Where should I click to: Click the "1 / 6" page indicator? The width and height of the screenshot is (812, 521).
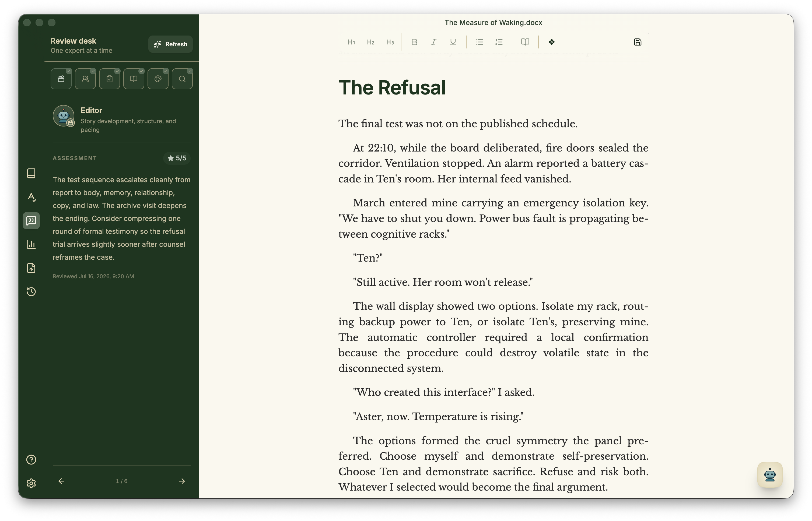(x=121, y=481)
